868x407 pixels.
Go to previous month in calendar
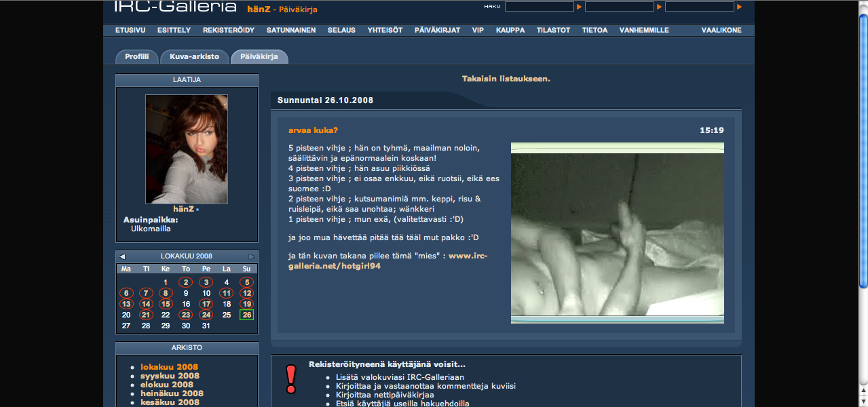[x=122, y=256]
